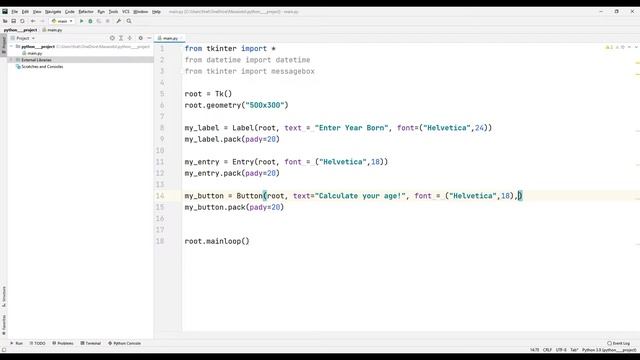640x360 pixels.
Task: Open the View menu
Action: tap(37, 12)
